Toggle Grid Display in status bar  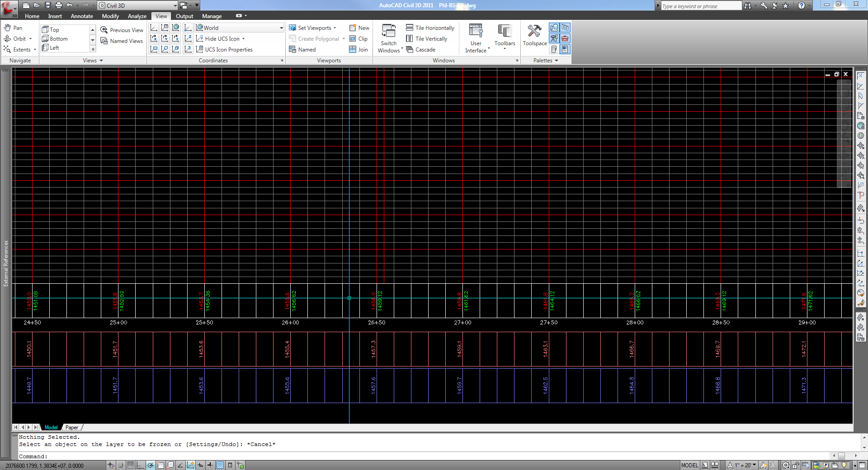coord(131,465)
